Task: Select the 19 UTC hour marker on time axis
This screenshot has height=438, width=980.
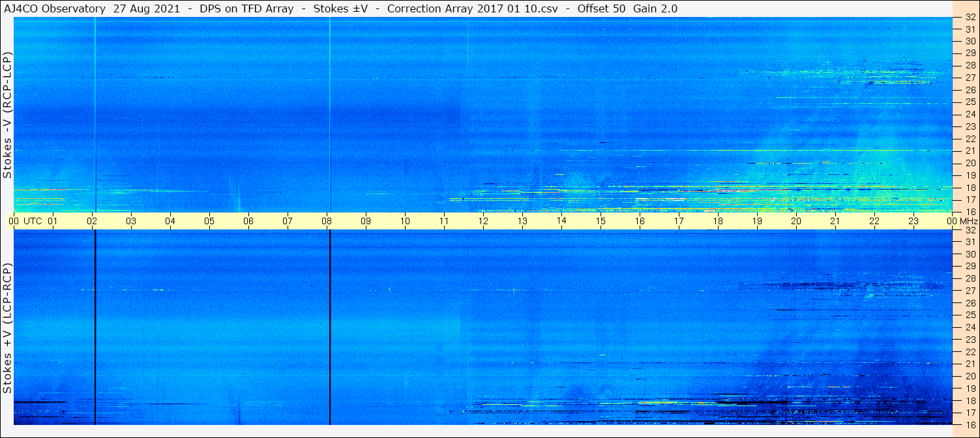Action: 757,221
